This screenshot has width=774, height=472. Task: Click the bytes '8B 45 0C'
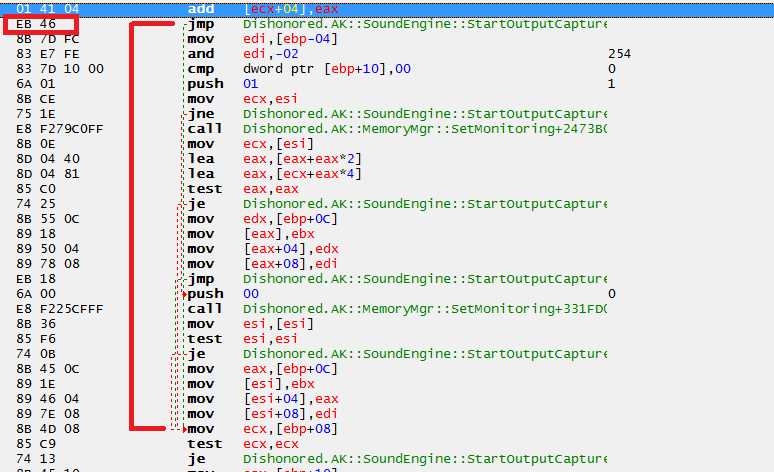(47, 369)
